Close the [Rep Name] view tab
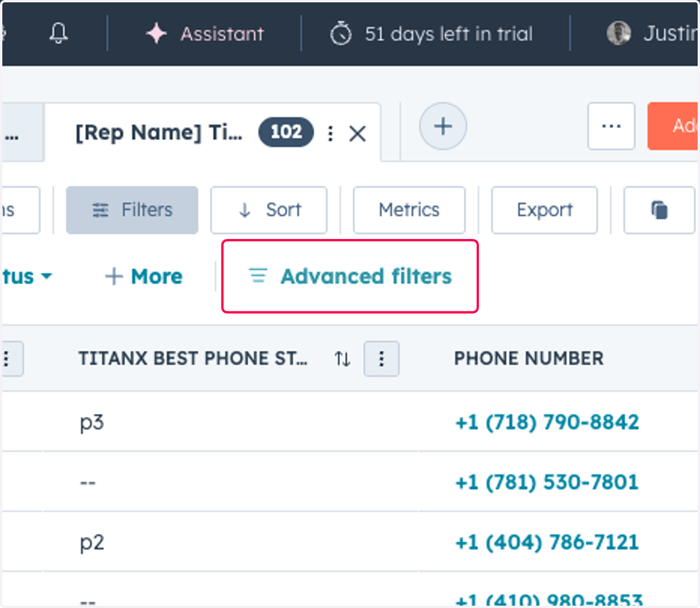700x608 pixels. point(357,133)
